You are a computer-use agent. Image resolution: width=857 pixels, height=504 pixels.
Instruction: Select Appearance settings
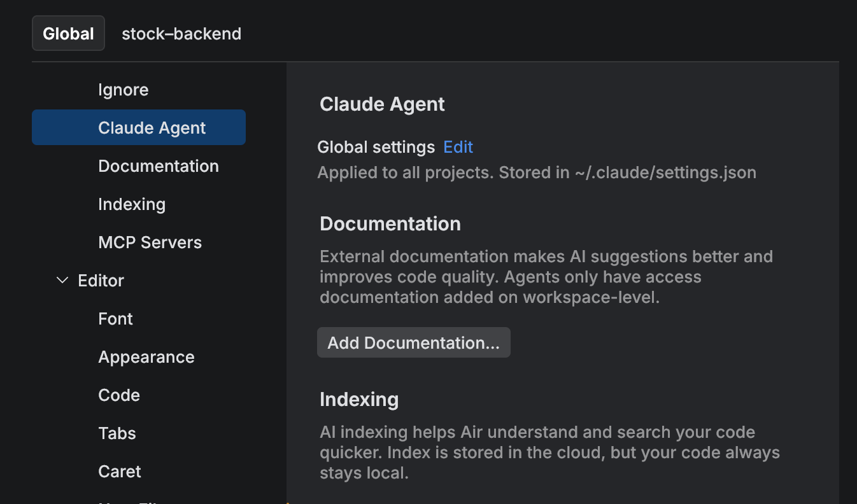coord(146,357)
